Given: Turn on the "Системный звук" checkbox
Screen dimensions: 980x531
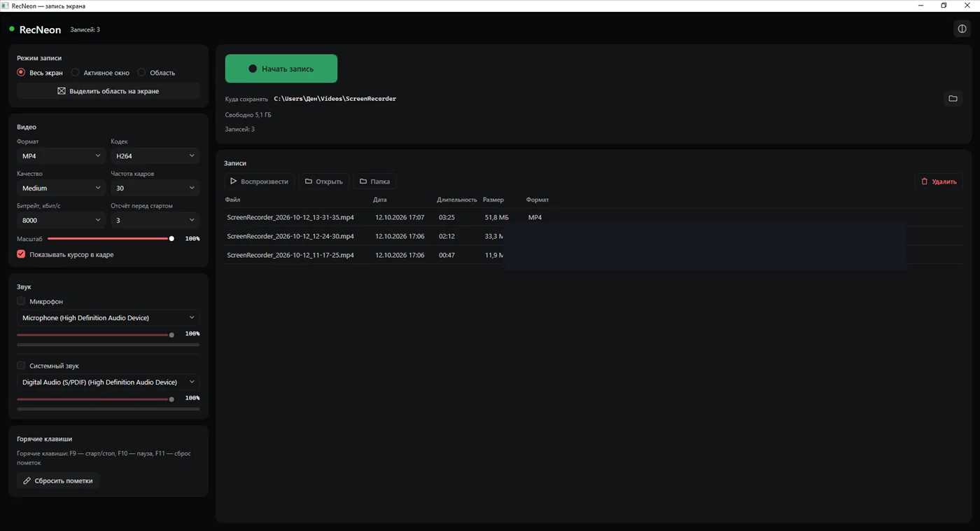Looking at the screenshot, I should pyautogui.click(x=21, y=366).
